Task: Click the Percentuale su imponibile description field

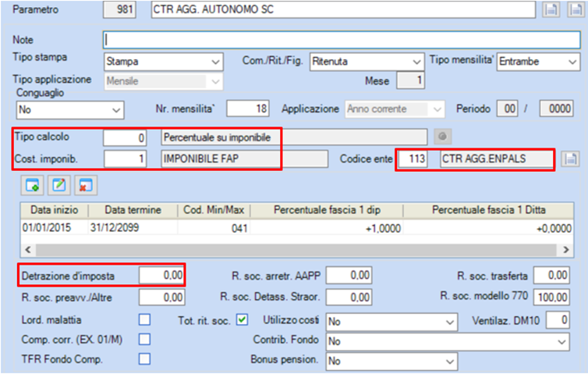Action: tap(294, 137)
